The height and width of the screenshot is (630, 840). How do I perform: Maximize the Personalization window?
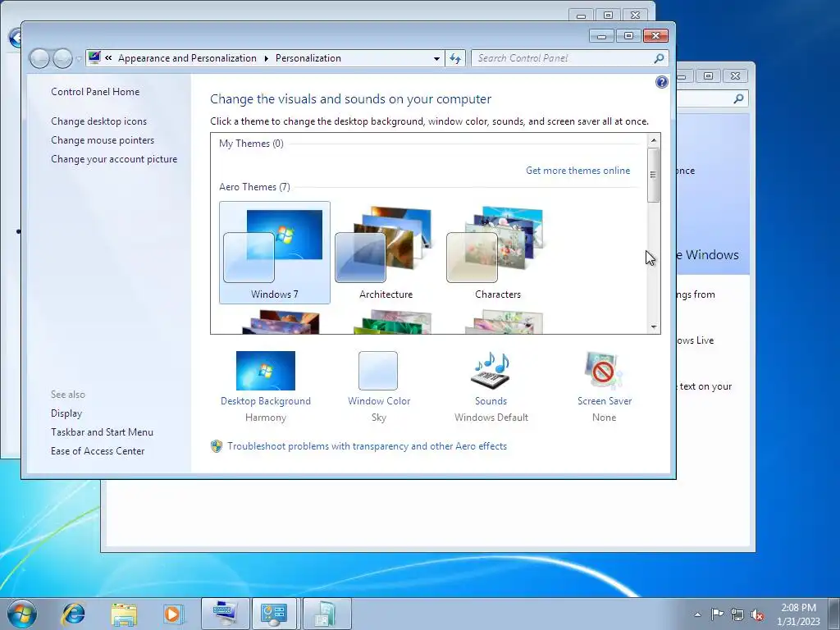(628, 36)
